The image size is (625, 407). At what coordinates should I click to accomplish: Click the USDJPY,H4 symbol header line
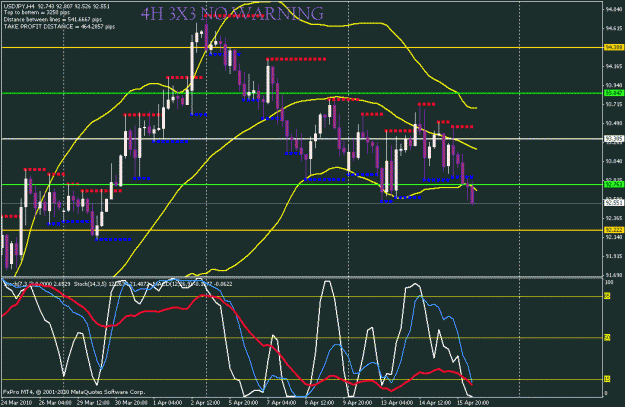[56, 6]
